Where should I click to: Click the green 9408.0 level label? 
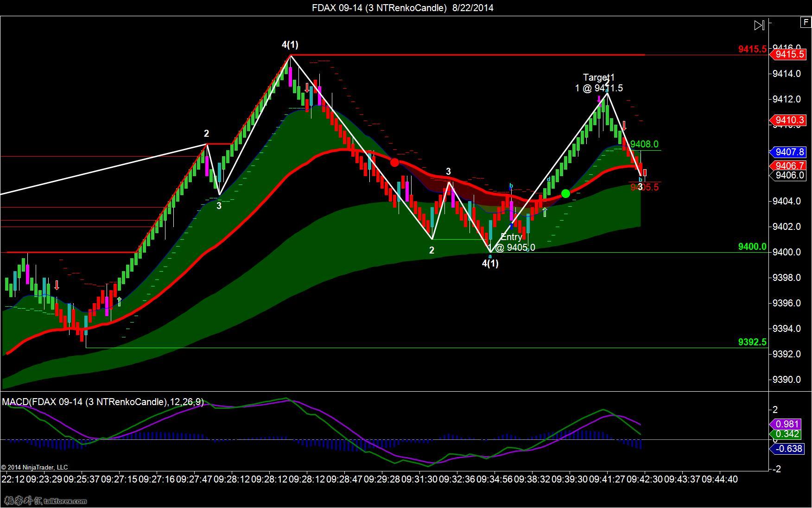[644, 144]
